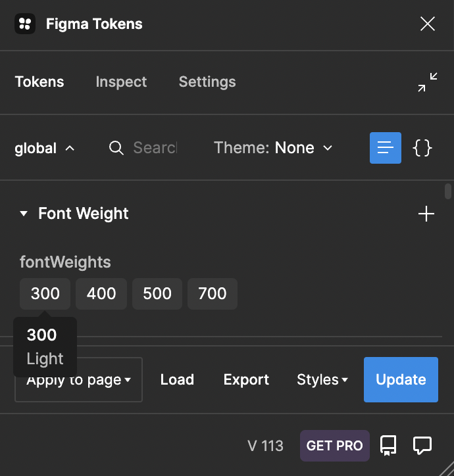Switch to list view icon

(386, 148)
